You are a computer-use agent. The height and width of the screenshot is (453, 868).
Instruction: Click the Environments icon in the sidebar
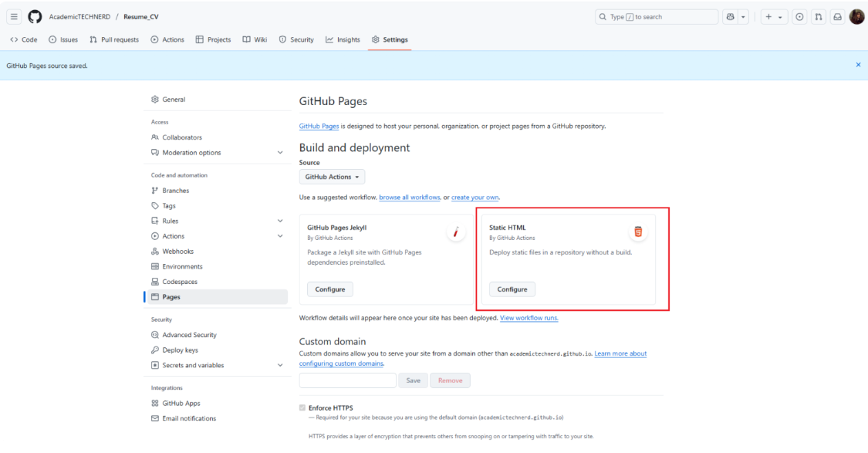coord(155,266)
